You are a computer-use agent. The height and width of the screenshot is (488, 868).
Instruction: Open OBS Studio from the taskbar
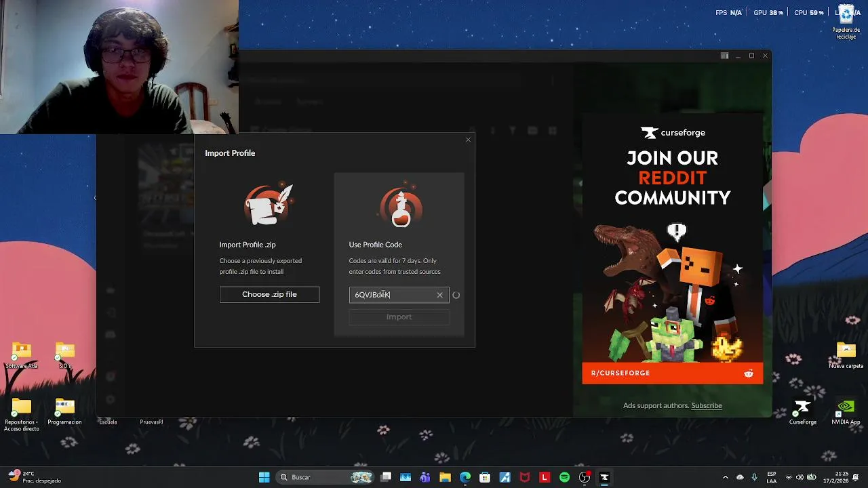click(585, 477)
